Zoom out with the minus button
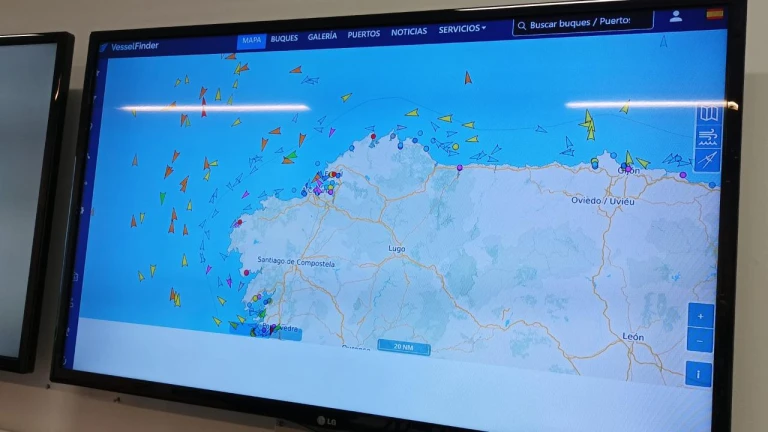Screen dimensions: 768x432 tap(700, 341)
